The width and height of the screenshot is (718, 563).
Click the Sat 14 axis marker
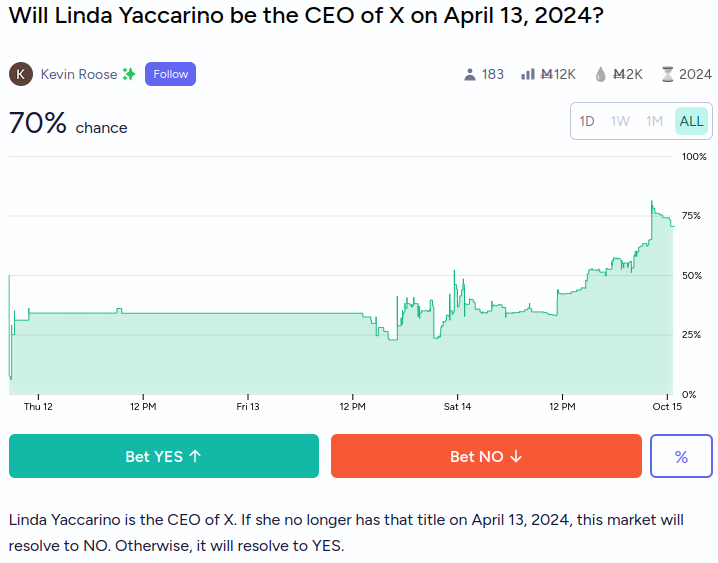tap(457, 406)
